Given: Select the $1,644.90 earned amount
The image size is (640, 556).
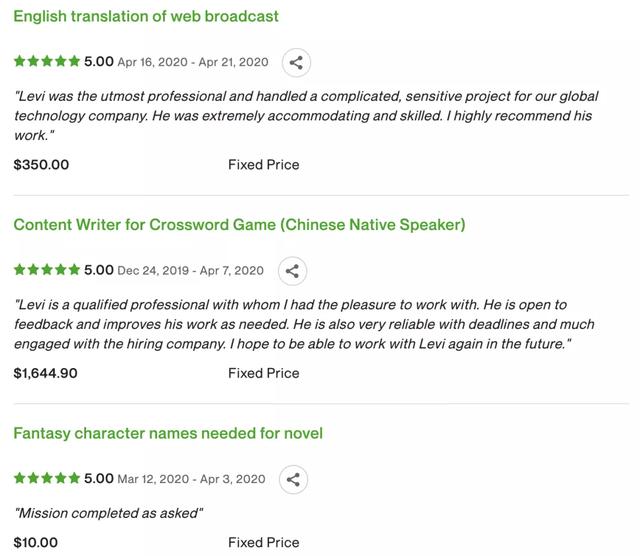Looking at the screenshot, I should coord(45,373).
